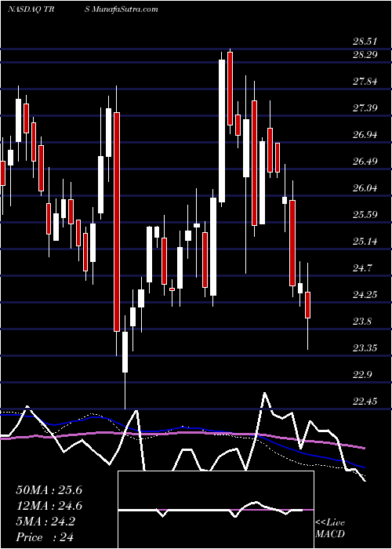Click the 25.14 price level label
392x549 pixels.
[x=365, y=242]
